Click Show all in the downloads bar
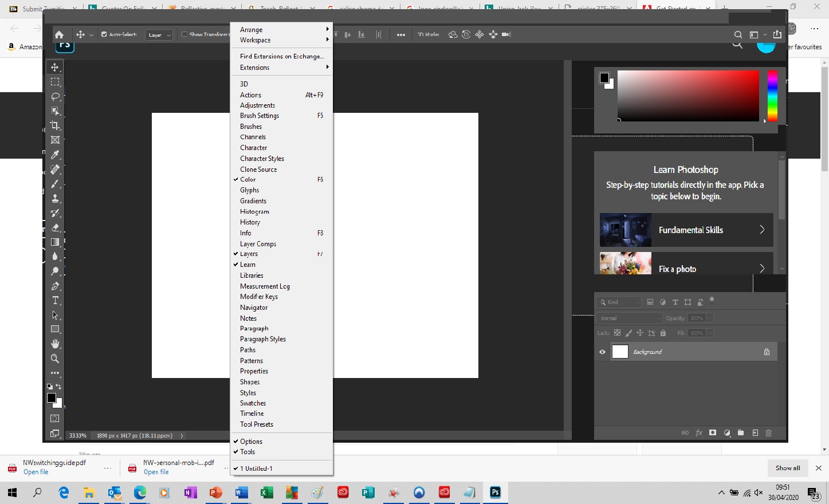The image size is (829, 504). tap(787, 468)
